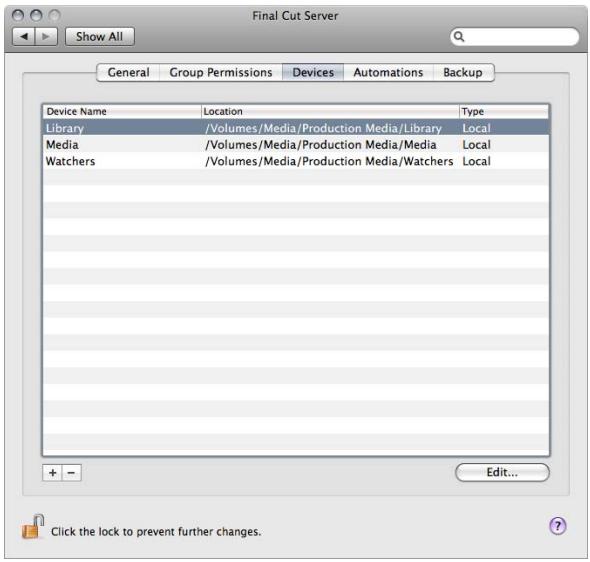Click Local type in Library row
This screenshot has width=590, height=562.
click(x=476, y=128)
